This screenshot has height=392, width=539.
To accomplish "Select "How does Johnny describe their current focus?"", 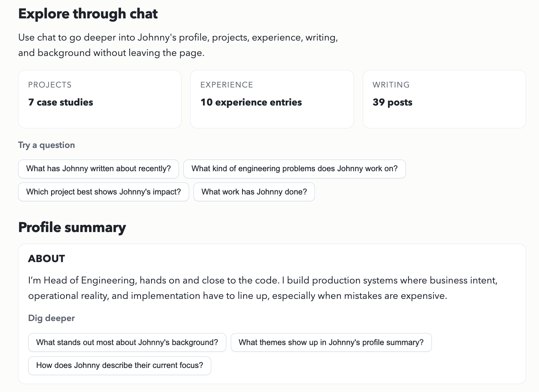I will click(x=120, y=365).
